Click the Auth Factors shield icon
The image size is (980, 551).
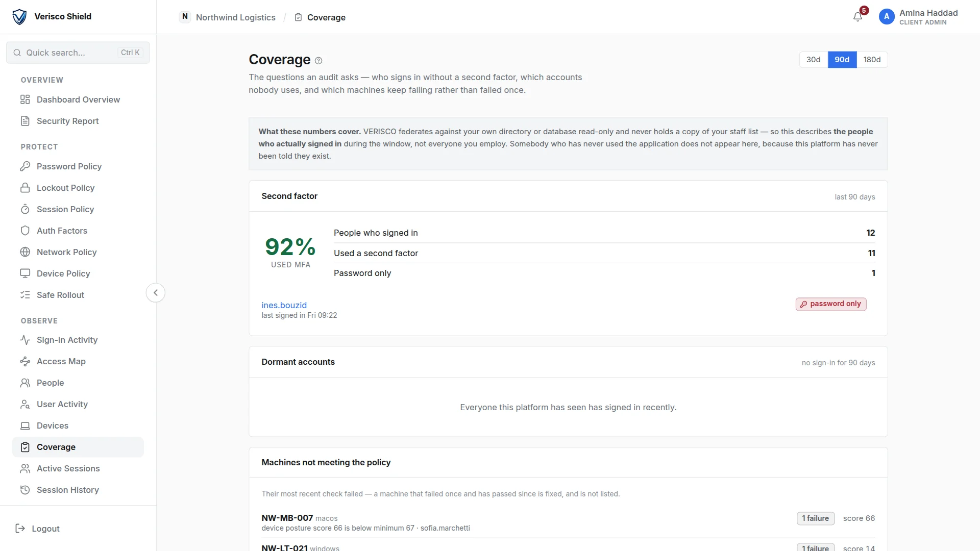(x=25, y=231)
